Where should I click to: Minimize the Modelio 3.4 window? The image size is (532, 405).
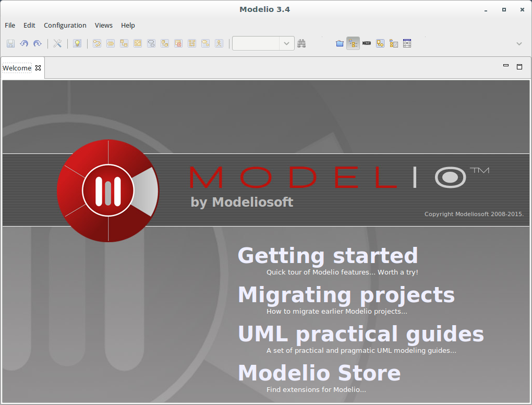486,10
